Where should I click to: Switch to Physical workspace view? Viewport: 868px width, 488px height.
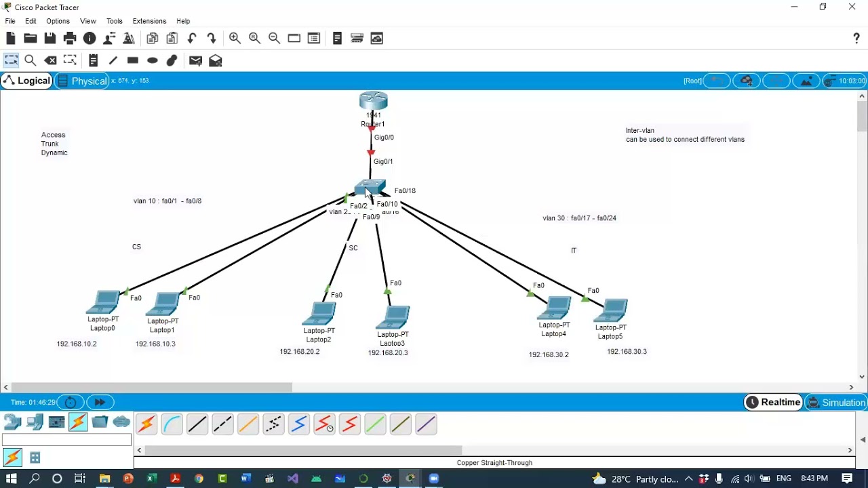coord(81,81)
